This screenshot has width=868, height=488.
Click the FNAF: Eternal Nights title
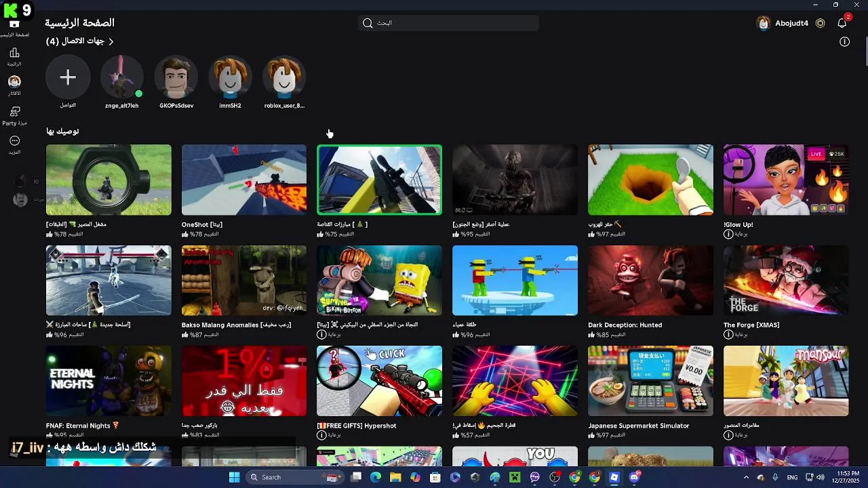tap(83, 426)
